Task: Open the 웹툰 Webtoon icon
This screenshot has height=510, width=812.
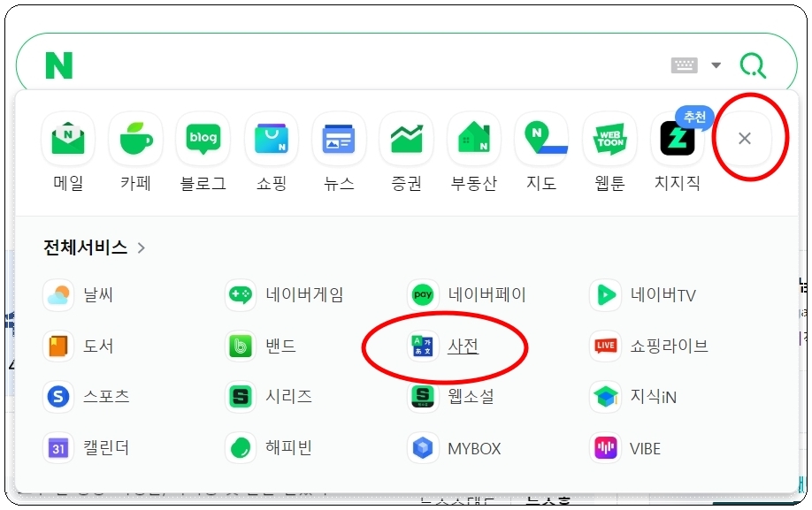Action: 609,138
